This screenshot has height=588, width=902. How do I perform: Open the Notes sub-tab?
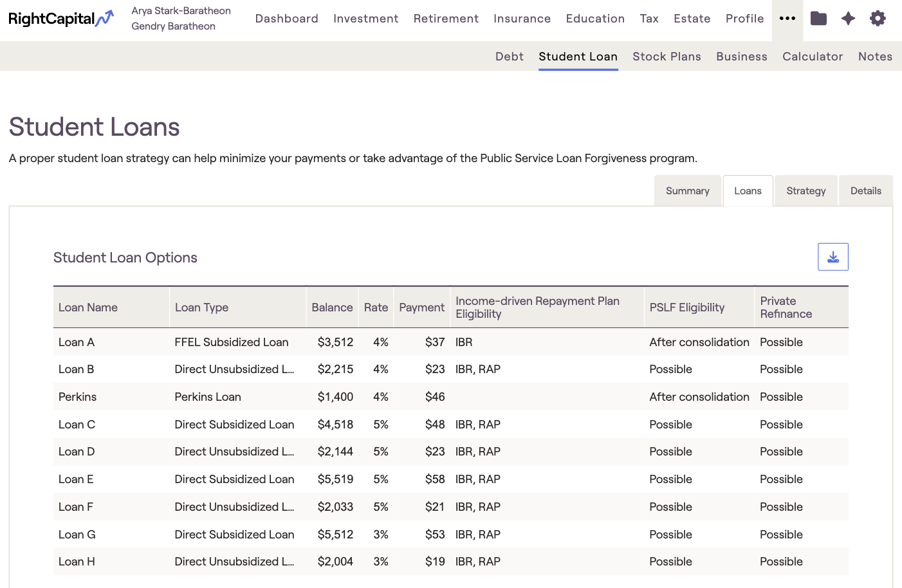coord(876,57)
